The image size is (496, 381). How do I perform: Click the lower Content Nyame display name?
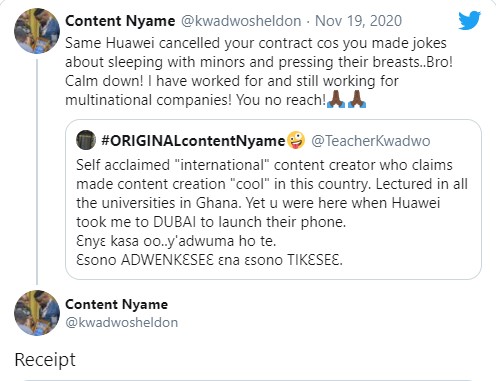coord(116,304)
